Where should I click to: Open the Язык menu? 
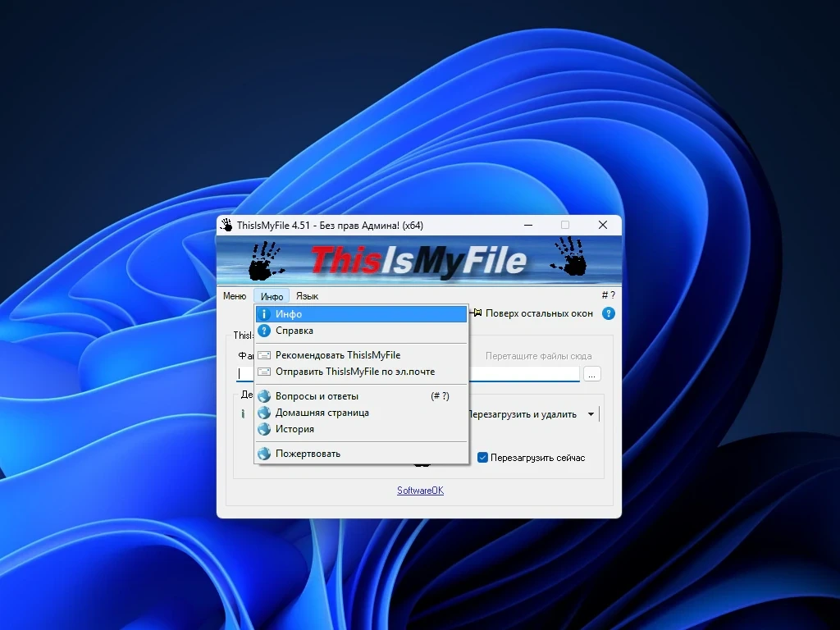[x=307, y=295]
